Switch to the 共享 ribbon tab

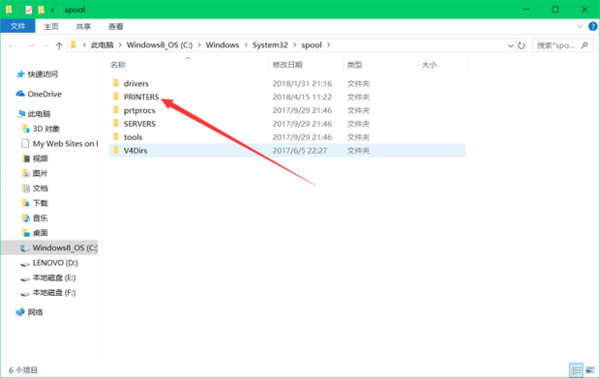click(x=83, y=26)
